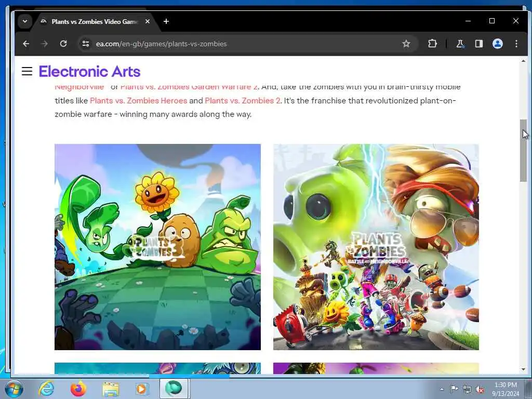Click the Electronic Arts logo
Image resolution: width=532 pixels, height=399 pixels.
pos(89,72)
